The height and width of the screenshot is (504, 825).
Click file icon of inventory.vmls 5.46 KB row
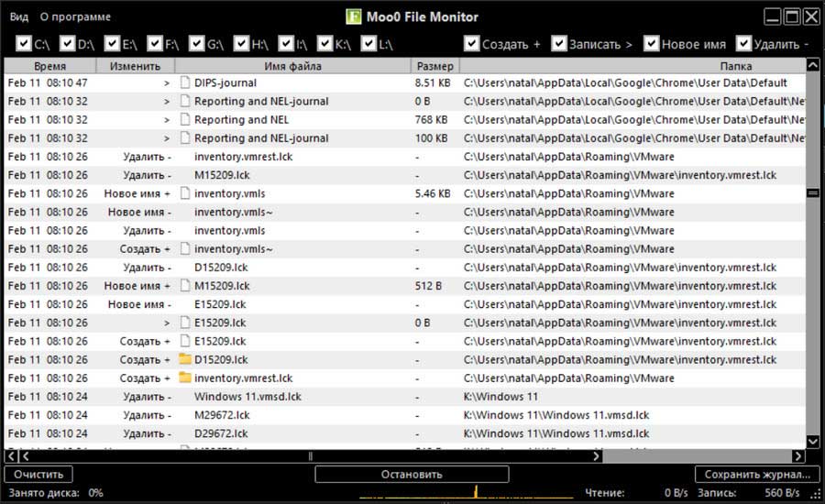point(184,193)
